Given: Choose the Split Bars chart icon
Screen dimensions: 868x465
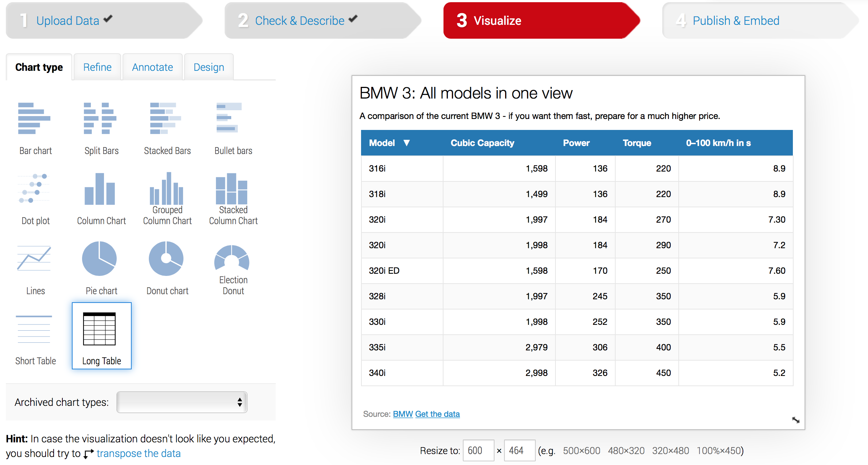Looking at the screenshot, I should click(100, 118).
